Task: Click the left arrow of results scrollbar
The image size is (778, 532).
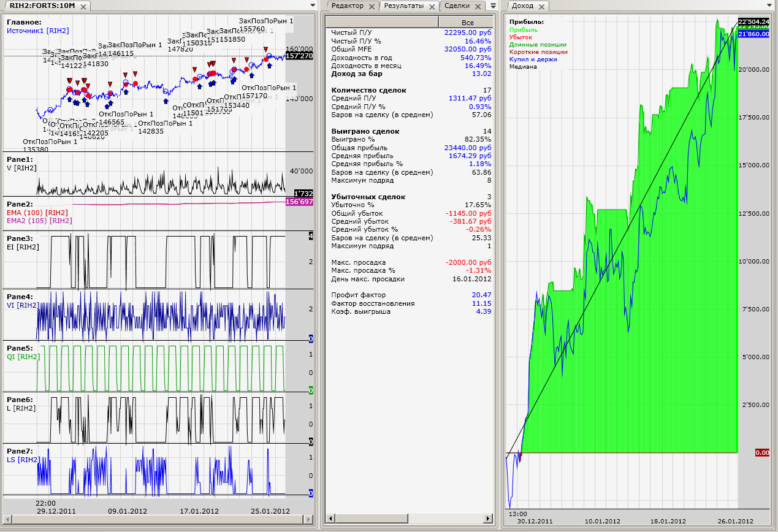Action: click(x=330, y=519)
